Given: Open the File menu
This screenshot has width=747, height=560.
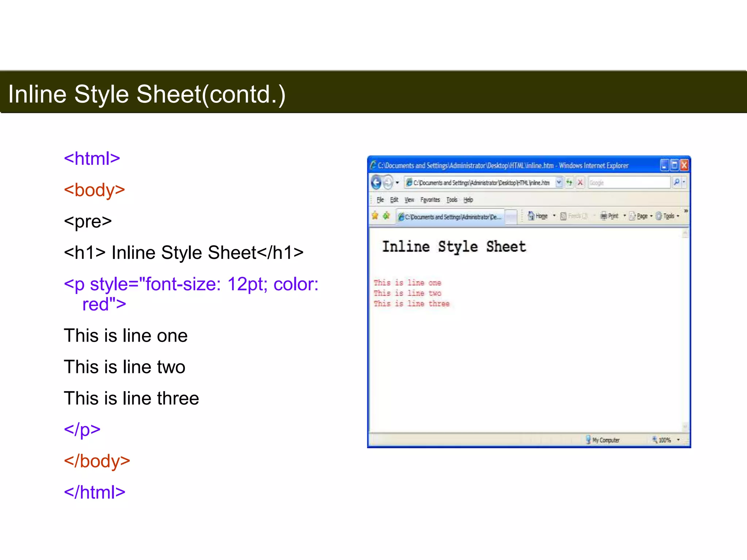Looking at the screenshot, I should [380, 200].
